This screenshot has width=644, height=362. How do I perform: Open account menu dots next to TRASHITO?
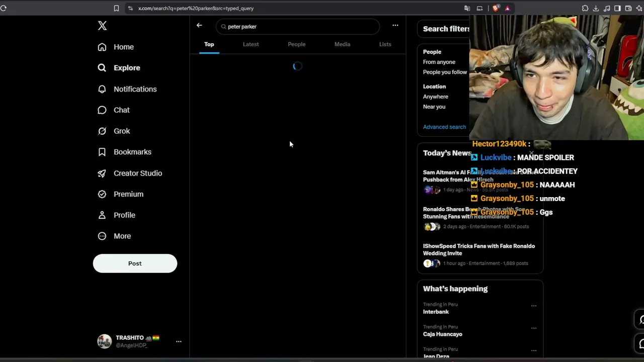(179, 341)
